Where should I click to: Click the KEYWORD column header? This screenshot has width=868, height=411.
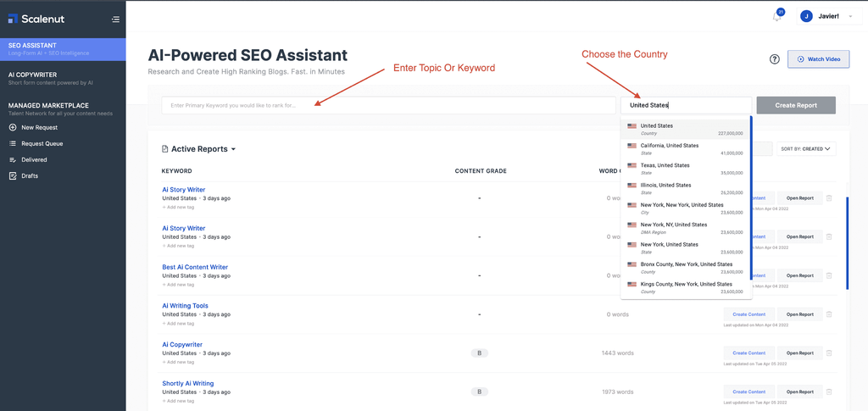[x=176, y=171]
